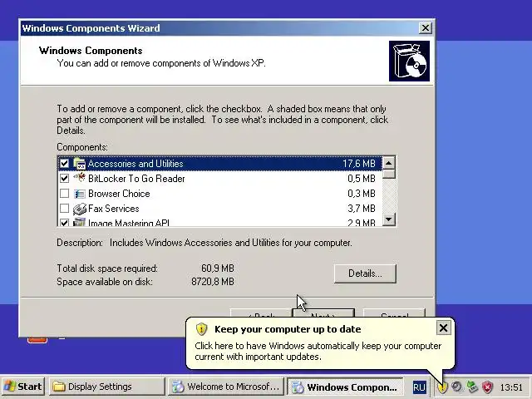Click the 0,3 MB size value
Screen dimensions: 532x399
coord(362,194)
